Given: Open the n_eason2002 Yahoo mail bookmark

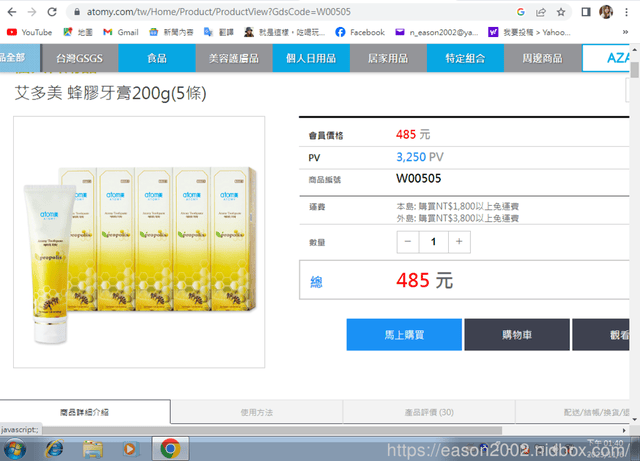Looking at the screenshot, I should [437, 32].
